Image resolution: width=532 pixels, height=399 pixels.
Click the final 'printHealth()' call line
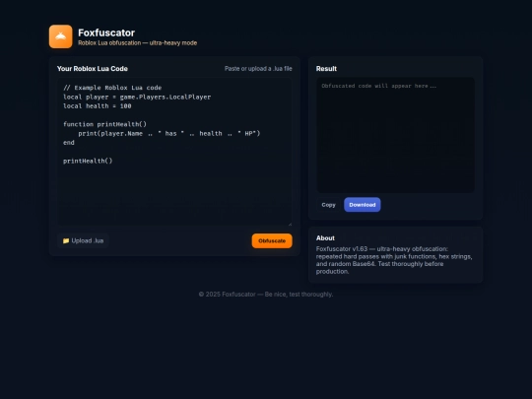(88, 162)
